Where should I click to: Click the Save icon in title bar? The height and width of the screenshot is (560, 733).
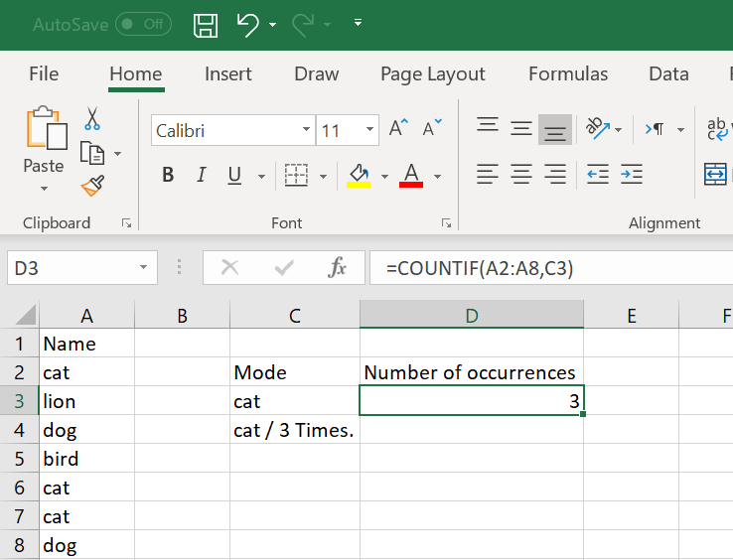(x=206, y=25)
